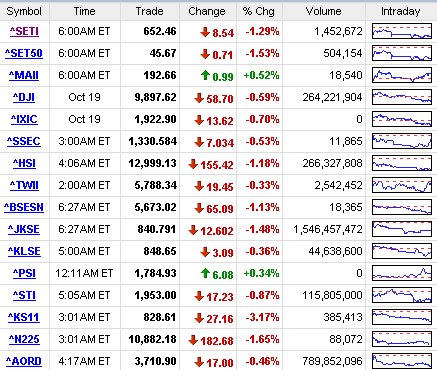View ^PSI intraday chart thumbnail

402,273
